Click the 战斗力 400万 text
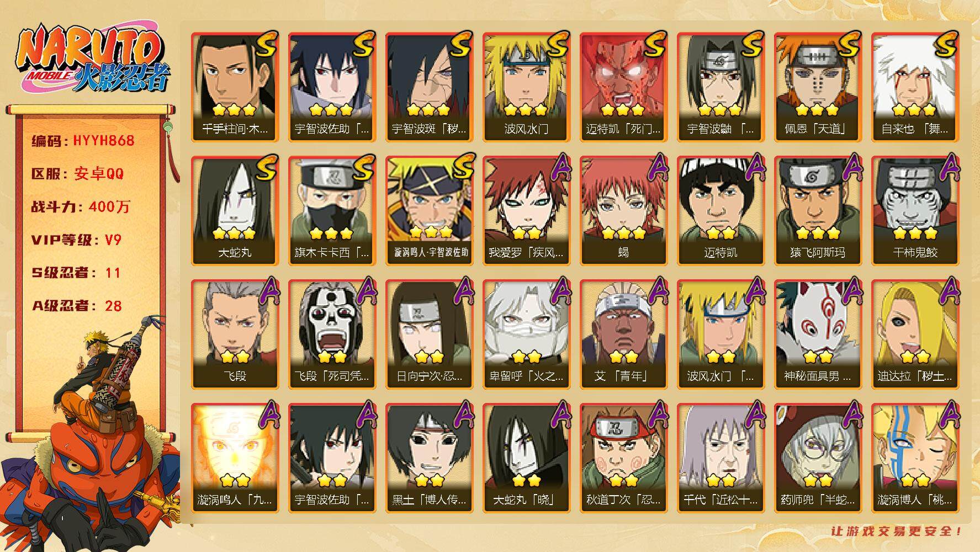980x552 pixels. click(81, 207)
